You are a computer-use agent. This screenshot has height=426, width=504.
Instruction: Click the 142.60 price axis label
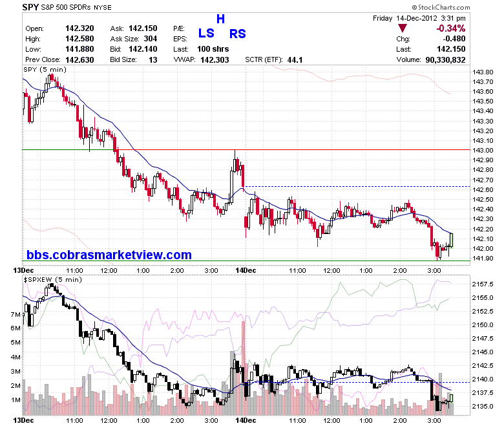tap(483, 189)
